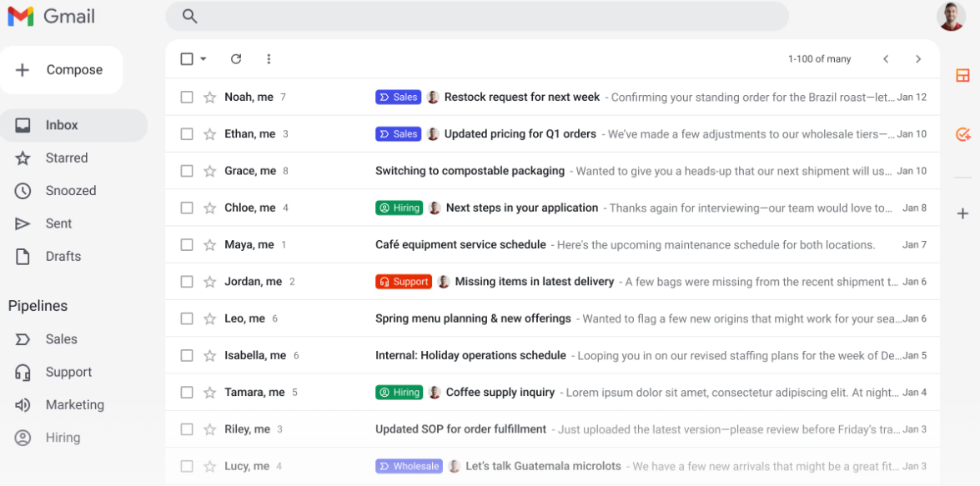Check the box for Leo's email
The image size is (980, 486).
(x=187, y=318)
